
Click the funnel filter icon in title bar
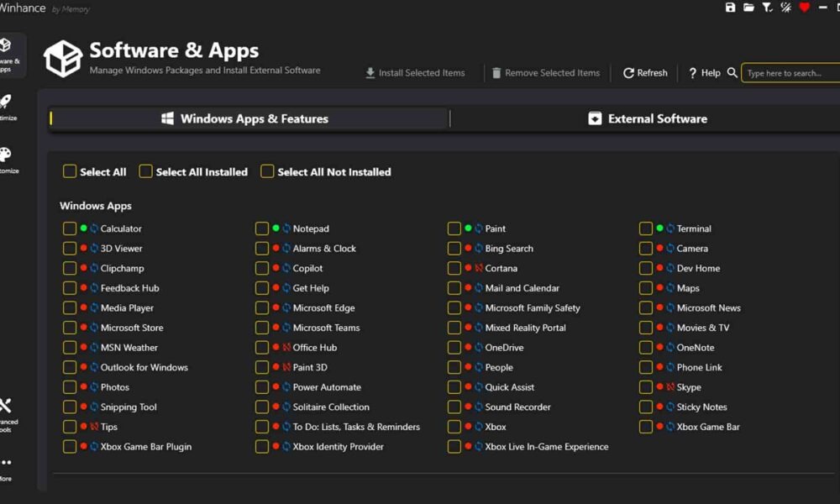767,8
